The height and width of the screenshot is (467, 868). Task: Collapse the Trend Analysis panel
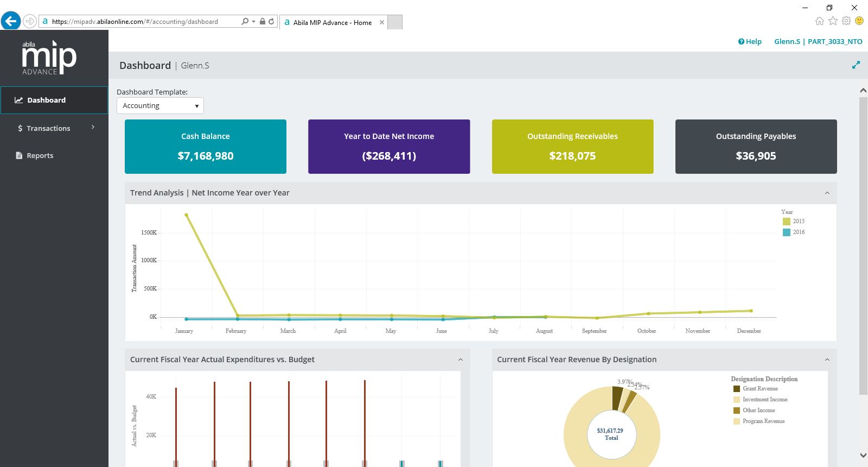pos(827,193)
